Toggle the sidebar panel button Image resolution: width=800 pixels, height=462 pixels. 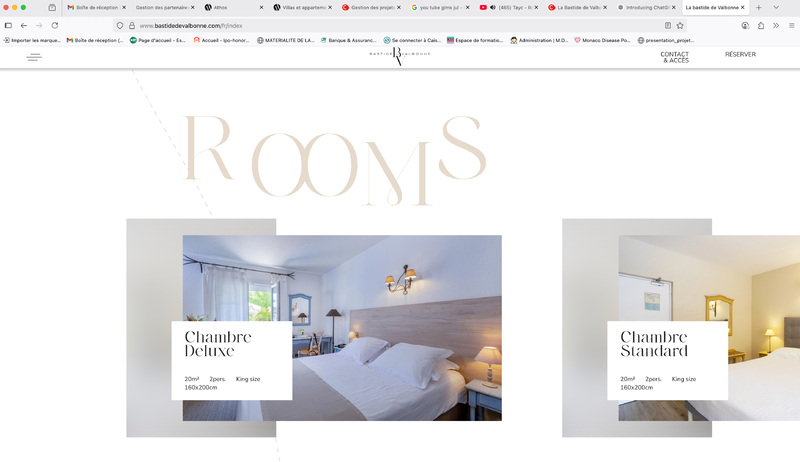(8, 25)
